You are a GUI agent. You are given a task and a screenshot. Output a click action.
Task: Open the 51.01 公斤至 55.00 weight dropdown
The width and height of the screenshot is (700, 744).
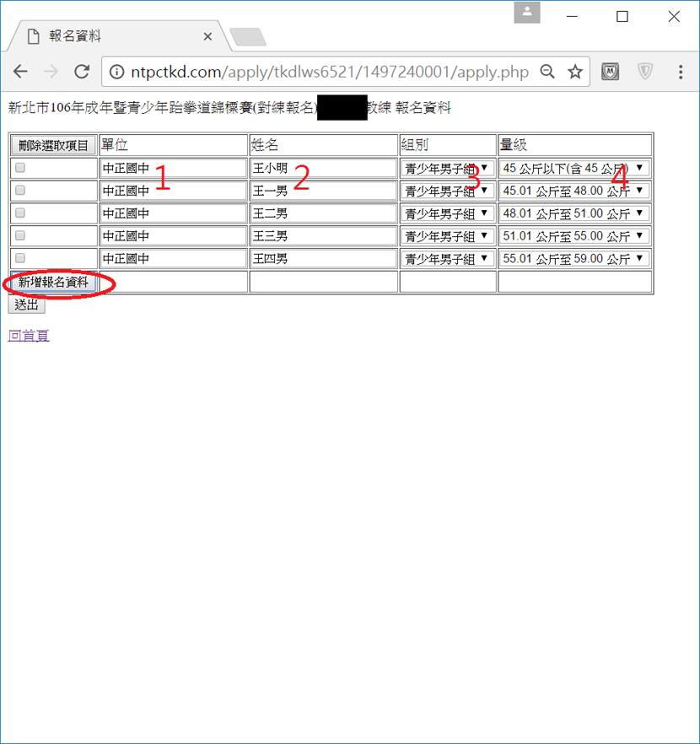[x=573, y=236]
